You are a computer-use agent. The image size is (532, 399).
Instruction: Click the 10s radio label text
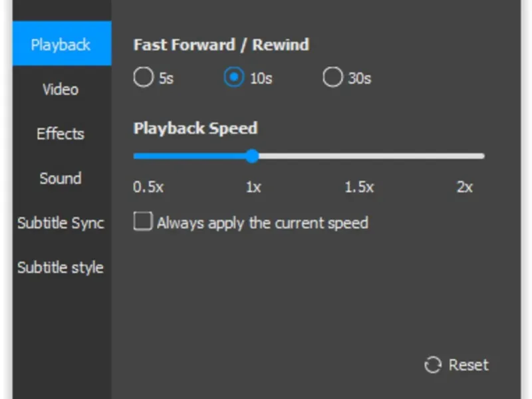(x=261, y=78)
